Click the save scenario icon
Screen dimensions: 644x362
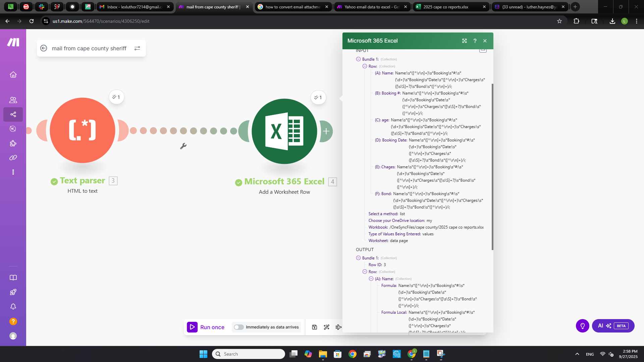(x=314, y=327)
